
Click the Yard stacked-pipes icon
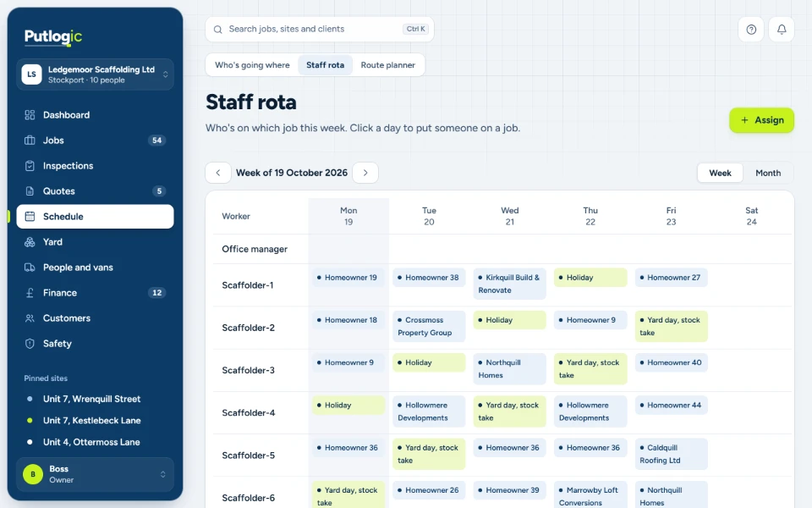tap(30, 242)
